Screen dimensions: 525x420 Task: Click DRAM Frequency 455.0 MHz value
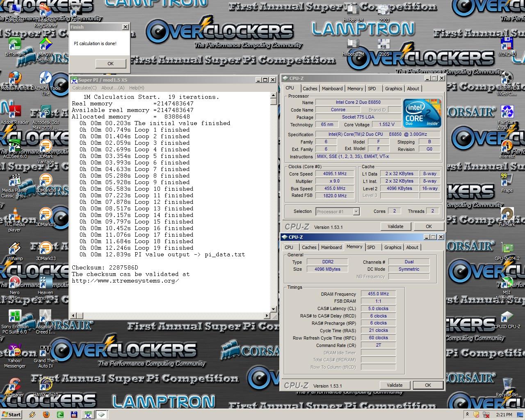(378, 294)
